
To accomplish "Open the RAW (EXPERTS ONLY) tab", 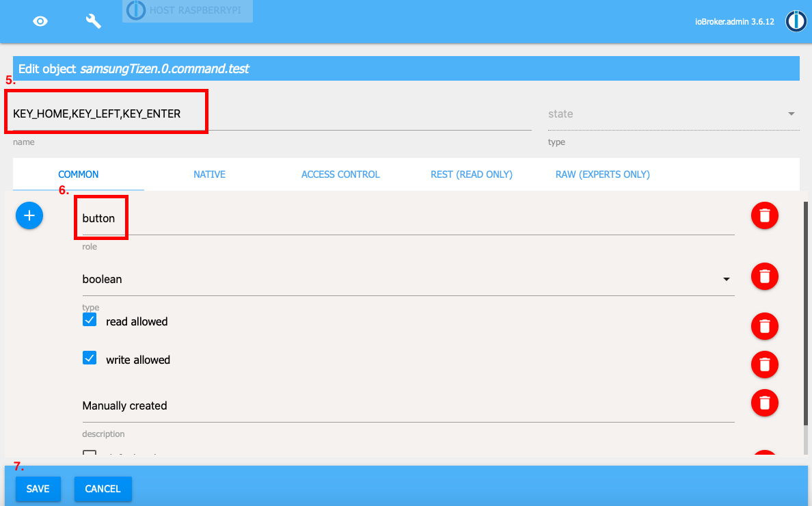I will tap(602, 174).
